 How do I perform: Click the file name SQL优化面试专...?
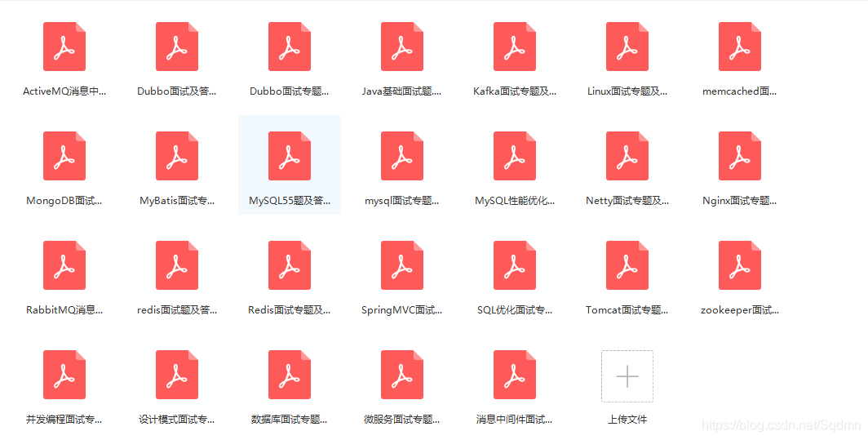click(x=515, y=310)
